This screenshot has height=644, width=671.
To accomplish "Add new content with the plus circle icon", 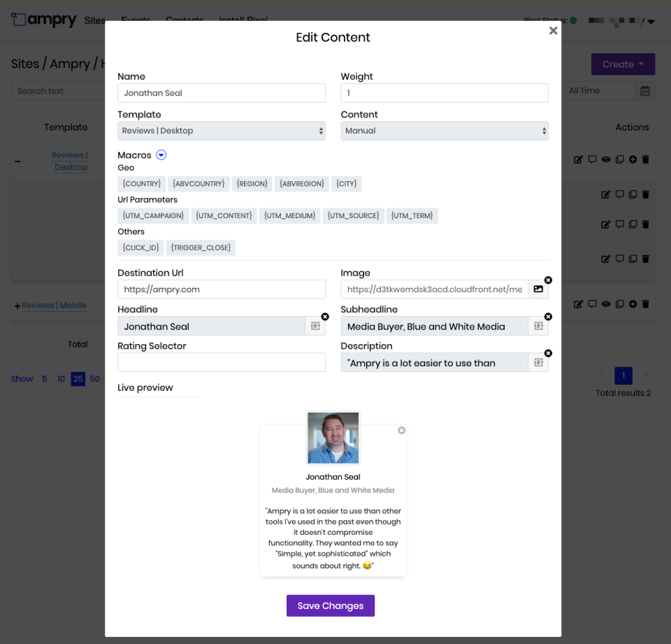I will point(633,159).
